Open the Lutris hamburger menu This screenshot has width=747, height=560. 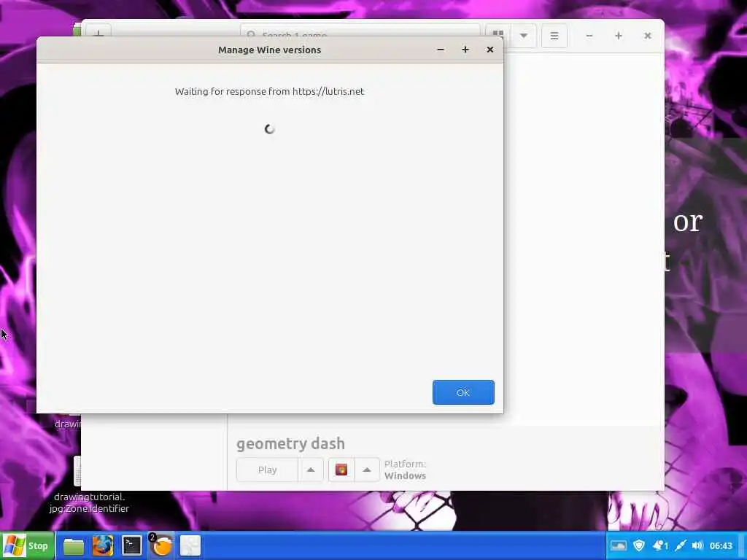click(x=554, y=36)
